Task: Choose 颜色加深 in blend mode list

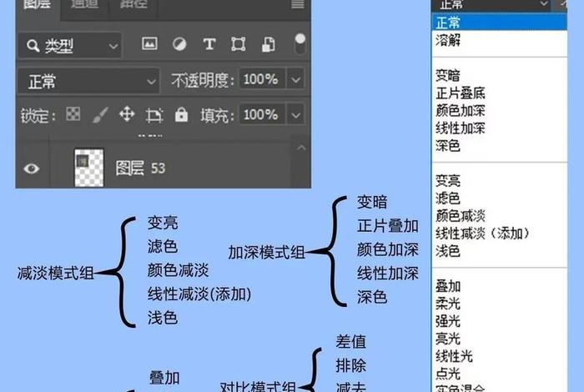Action: coord(461,110)
